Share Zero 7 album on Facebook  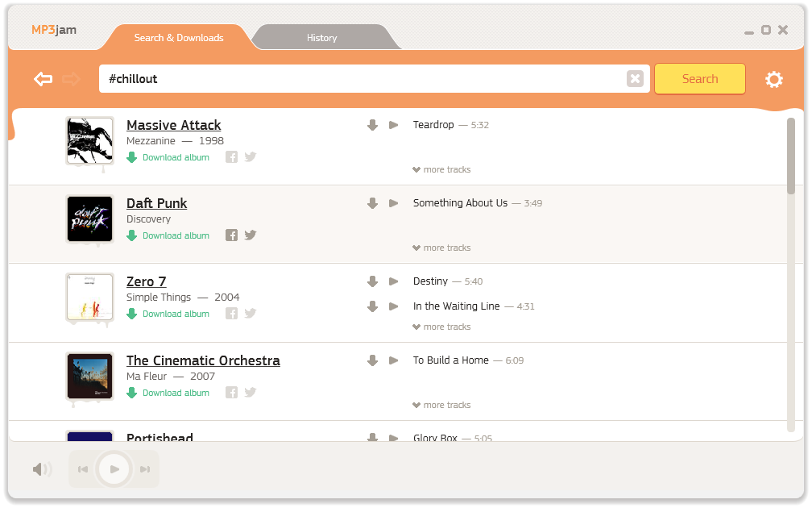pos(231,314)
